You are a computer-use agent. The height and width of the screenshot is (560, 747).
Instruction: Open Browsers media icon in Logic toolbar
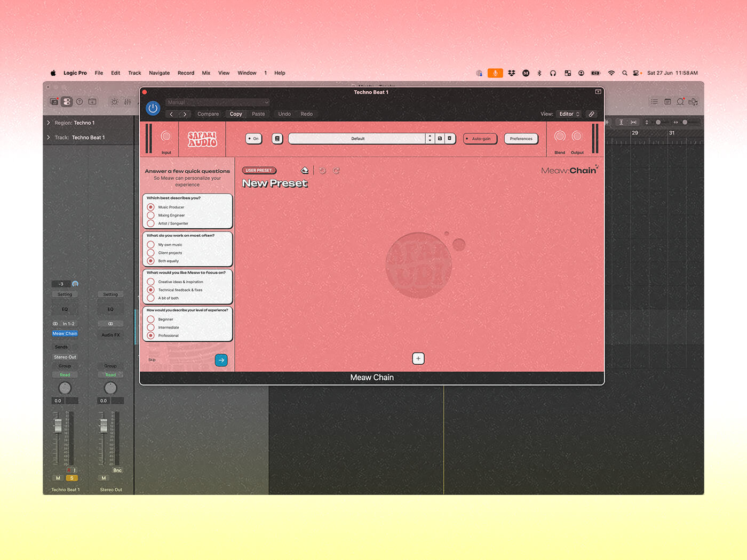tap(693, 101)
